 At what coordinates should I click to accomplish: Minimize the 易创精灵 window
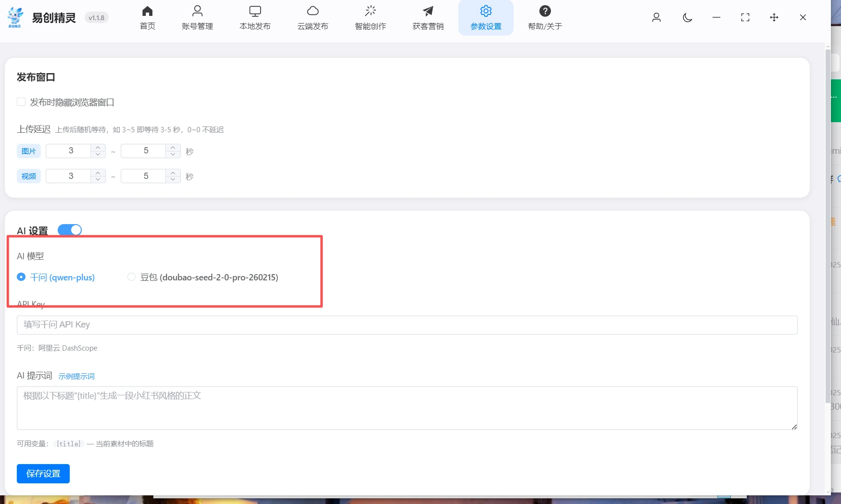pyautogui.click(x=716, y=17)
